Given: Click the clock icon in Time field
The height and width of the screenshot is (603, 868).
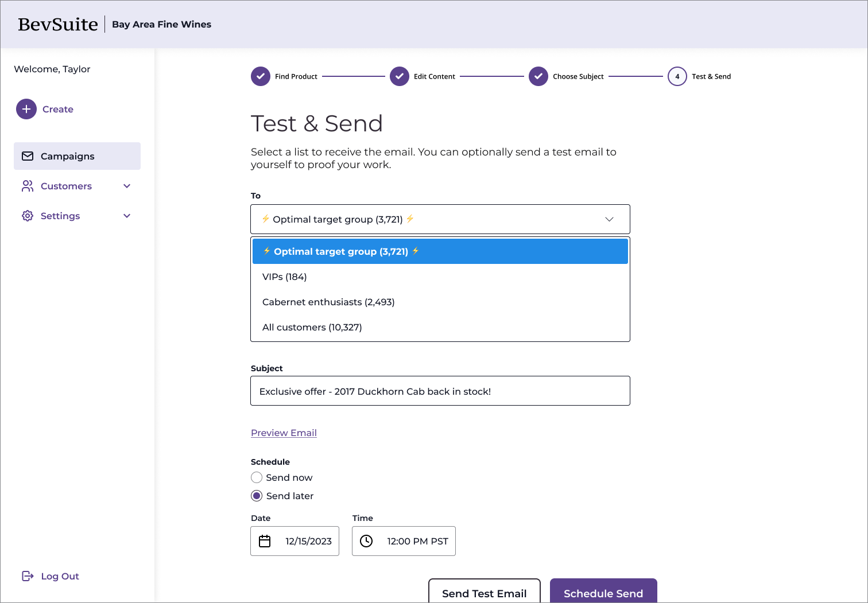Looking at the screenshot, I should click(366, 541).
